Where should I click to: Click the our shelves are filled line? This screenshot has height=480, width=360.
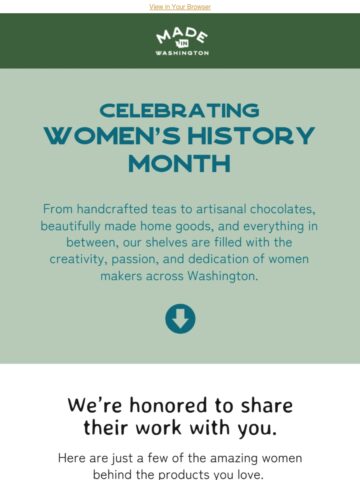(179, 242)
